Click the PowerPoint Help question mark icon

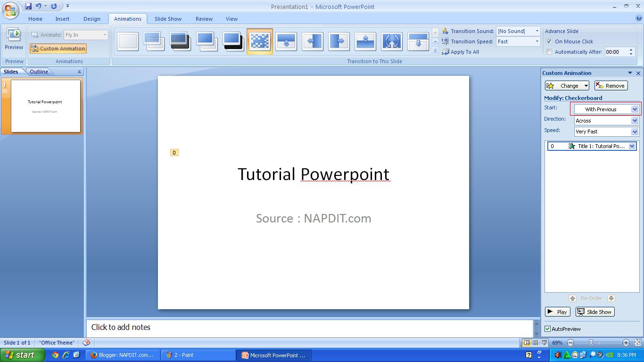(639, 19)
